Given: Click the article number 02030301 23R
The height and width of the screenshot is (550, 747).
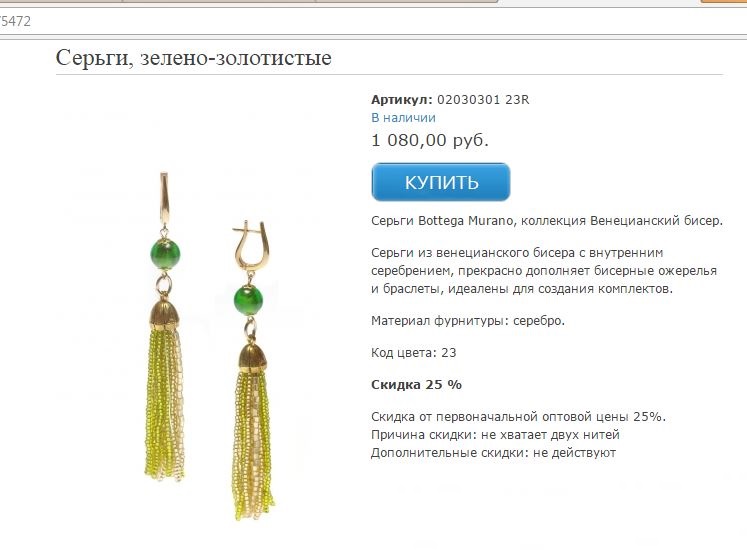Looking at the screenshot, I should click(x=483, y=100).
